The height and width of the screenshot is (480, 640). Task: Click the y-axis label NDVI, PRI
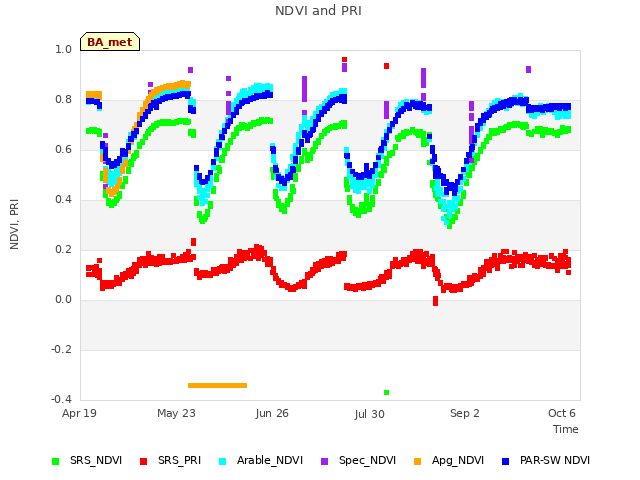[14, 224]
